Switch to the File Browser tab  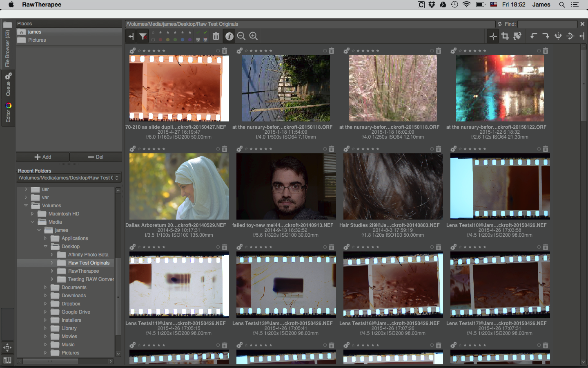(7, 44)
